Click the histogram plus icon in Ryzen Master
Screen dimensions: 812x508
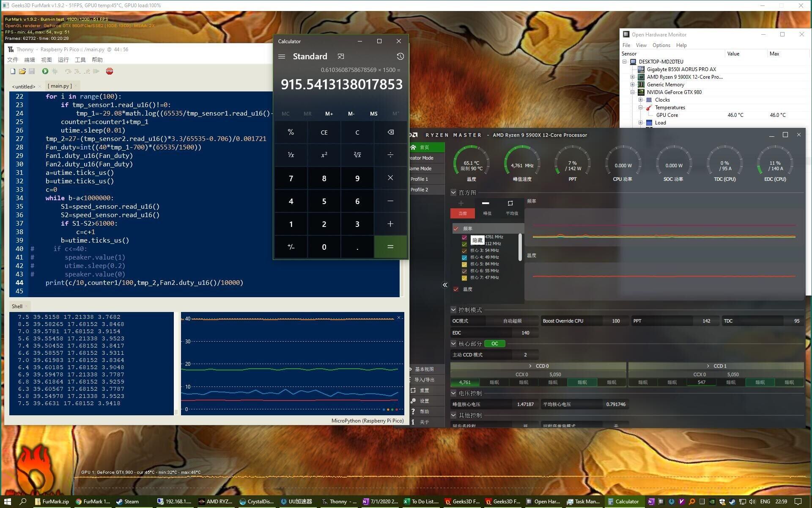coord(461,203)
